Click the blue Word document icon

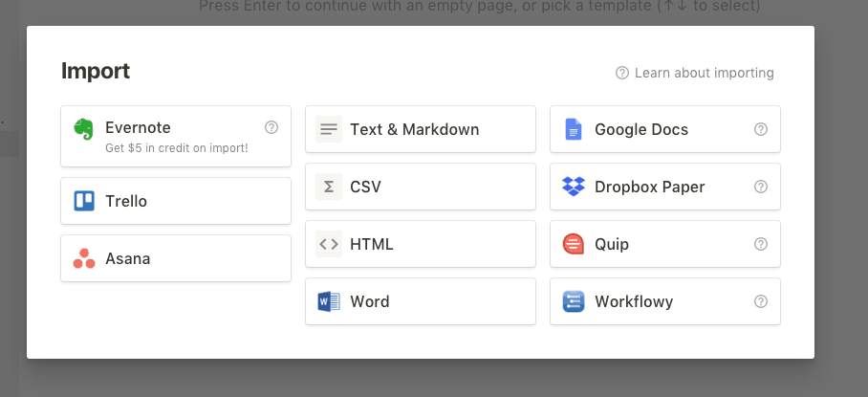tap(329, 301)
